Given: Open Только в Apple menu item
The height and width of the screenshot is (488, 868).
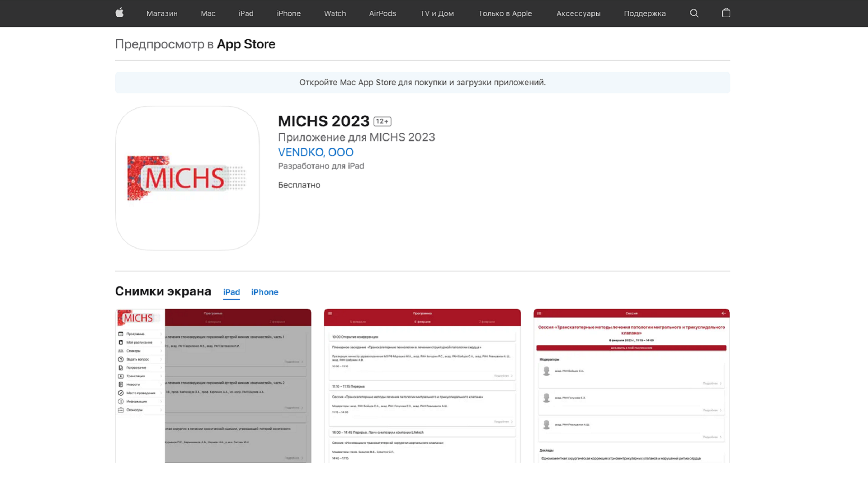Looking at the screenshot, I should [505, 14].
